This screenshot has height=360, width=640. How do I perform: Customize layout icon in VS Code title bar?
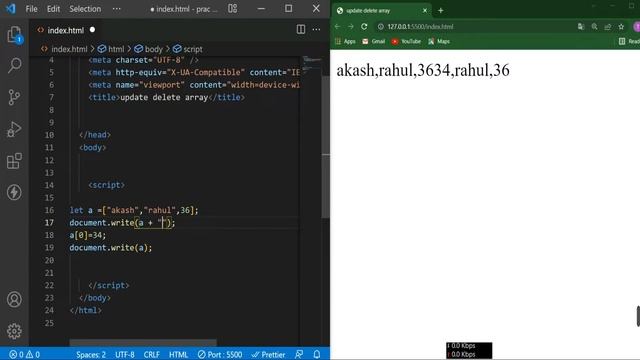(x=233, y=9)
